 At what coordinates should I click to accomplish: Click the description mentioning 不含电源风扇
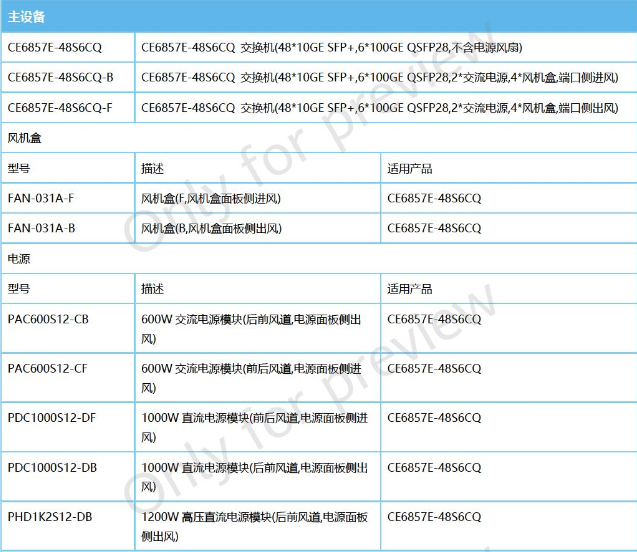(331, 47)
